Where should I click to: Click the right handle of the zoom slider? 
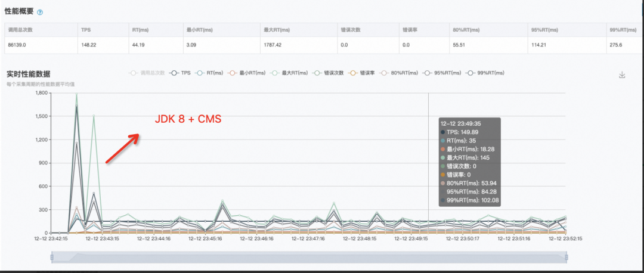pyautogui.click(x=566, y=258)
